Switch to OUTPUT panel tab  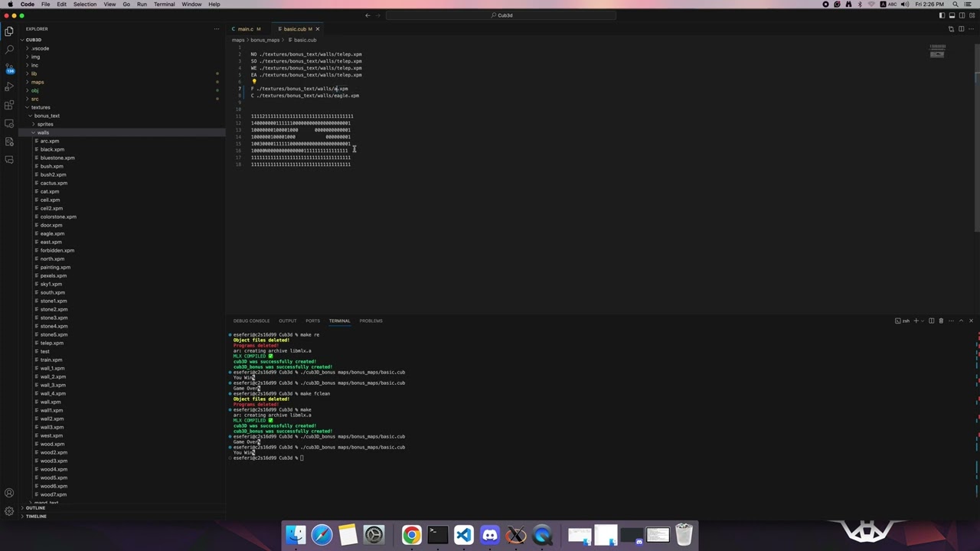coord(287,321)
